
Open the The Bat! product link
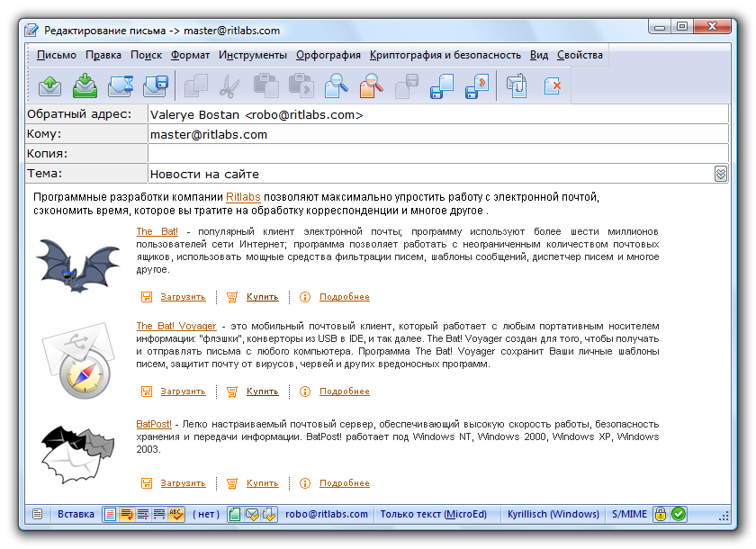pos(157,232)
